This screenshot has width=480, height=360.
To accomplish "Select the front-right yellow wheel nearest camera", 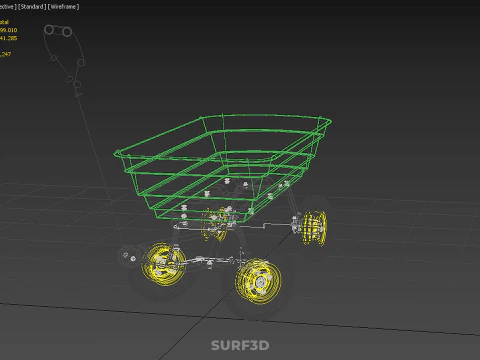I will (259, 282).
